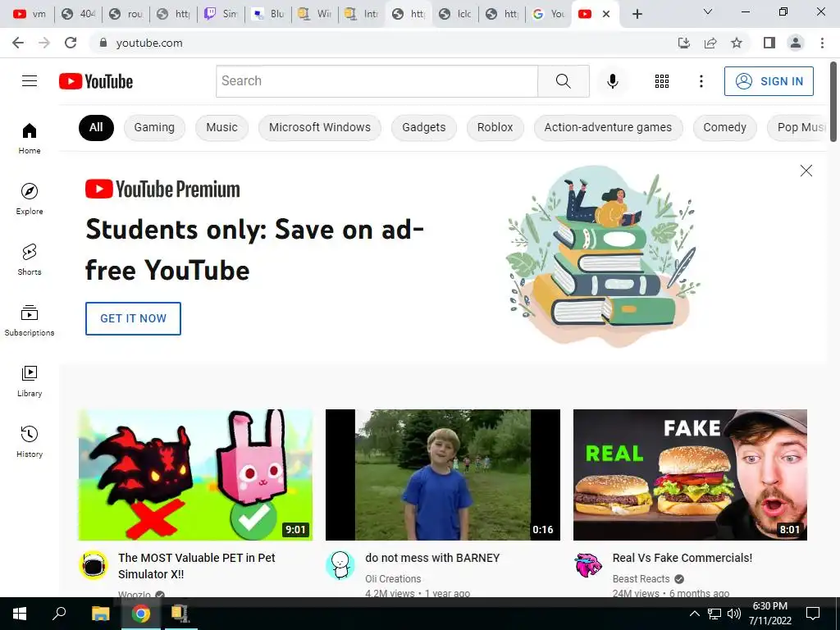Open Pet Simulator X video thumbnail
Image resolution: width=840 pixels, height=630 pixels.
point(195,475)
